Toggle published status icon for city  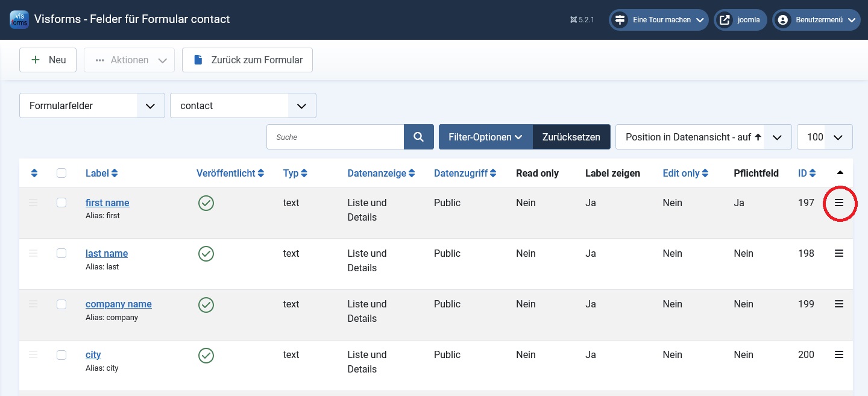pyautogui.click(x=206, y=355)
